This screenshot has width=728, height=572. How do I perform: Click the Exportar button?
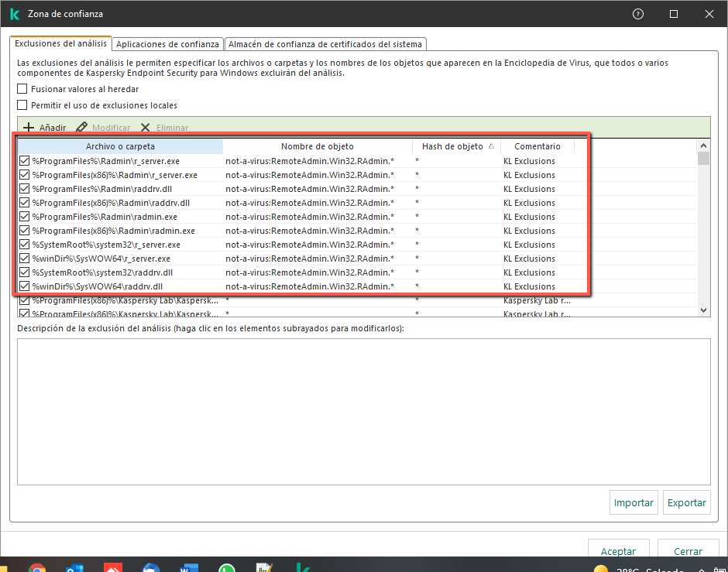point(687,502)
